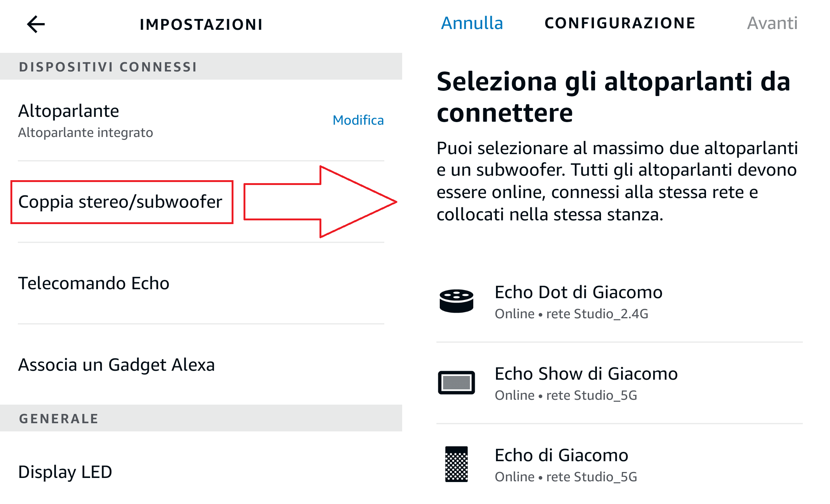Click the Configurazione page title
The width and height of the screenshot is (830, 504).
click(x=620, y=23)
